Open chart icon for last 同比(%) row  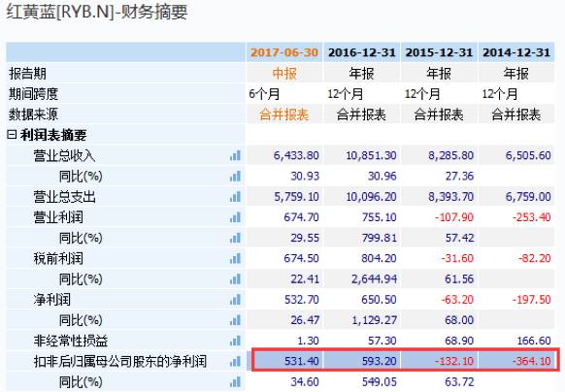pyautogui.click(x=235, y=381)
